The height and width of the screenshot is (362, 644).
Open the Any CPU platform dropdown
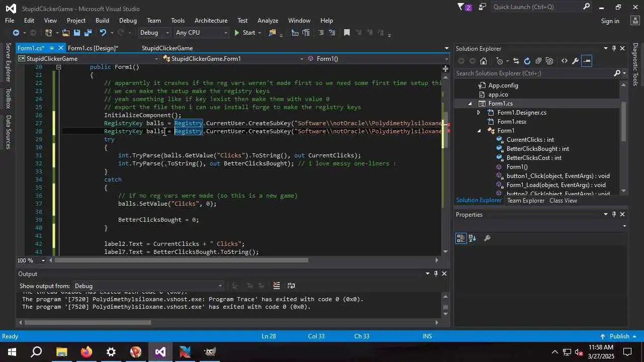click(x=201, y=33)
